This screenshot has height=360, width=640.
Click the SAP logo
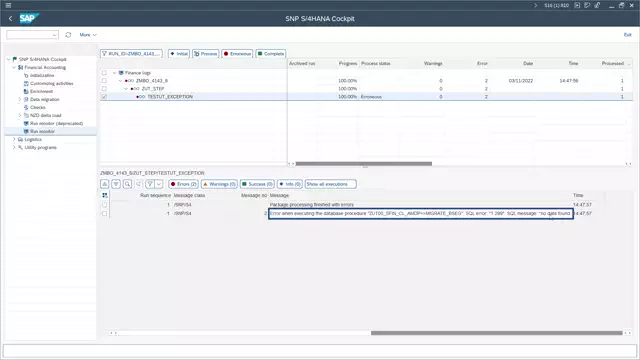click(x=29, y=18)
